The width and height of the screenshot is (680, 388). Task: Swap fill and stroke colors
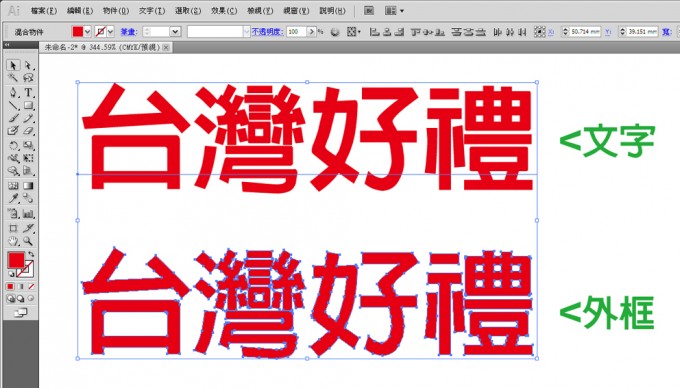point(31,254)
